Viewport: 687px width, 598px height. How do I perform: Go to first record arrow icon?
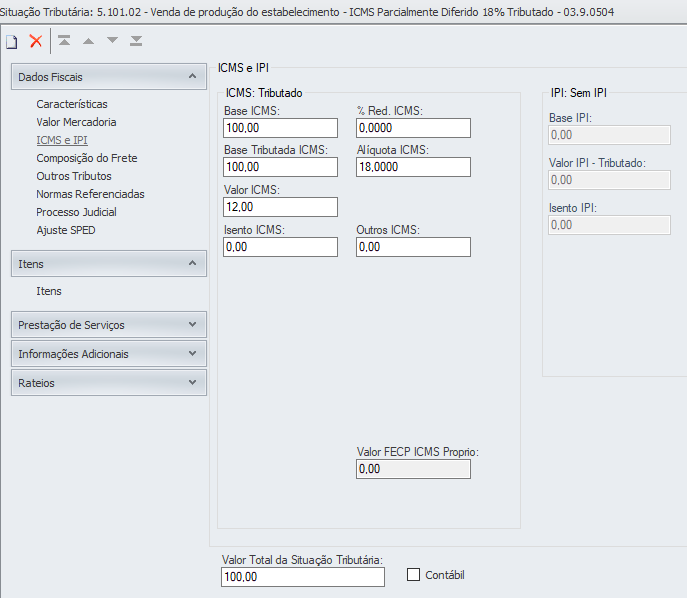click(64, 41)
